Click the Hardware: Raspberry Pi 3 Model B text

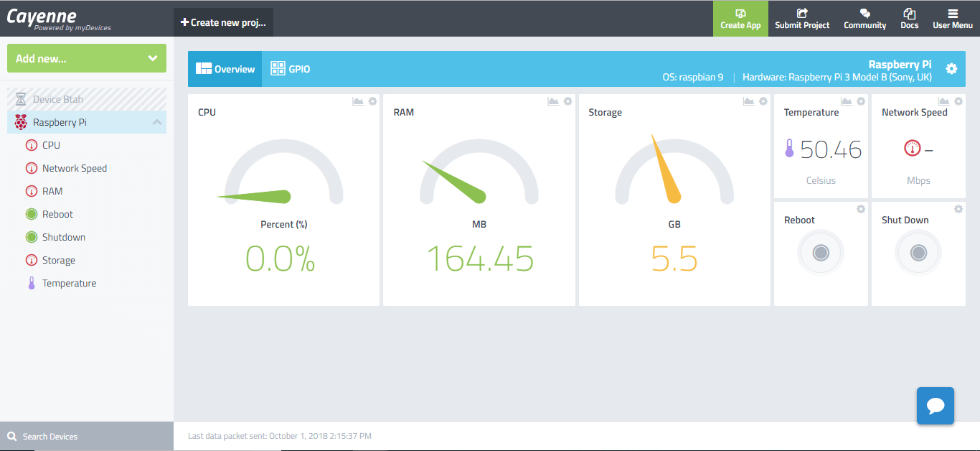[x=837, y=77]
